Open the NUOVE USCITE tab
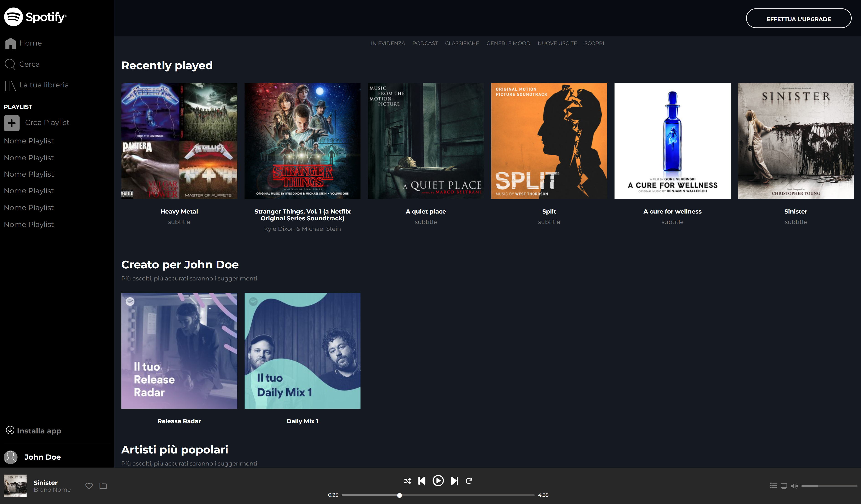 (557, 43)
